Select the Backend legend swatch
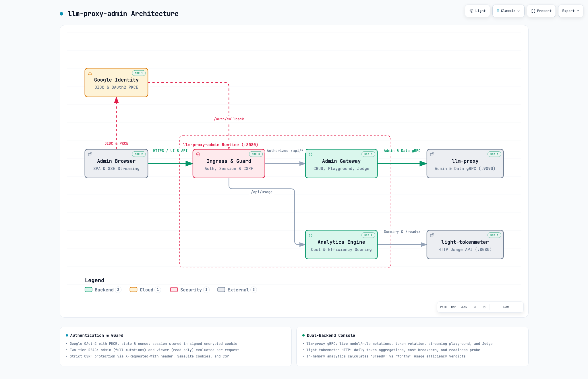This screenshot has height=379, width=588. 88,289
